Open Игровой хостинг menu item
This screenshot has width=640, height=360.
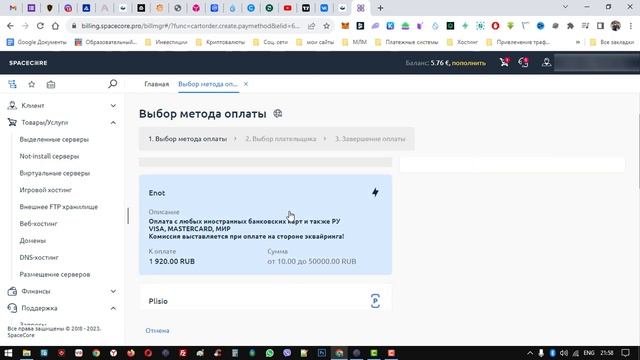point(46,190)
